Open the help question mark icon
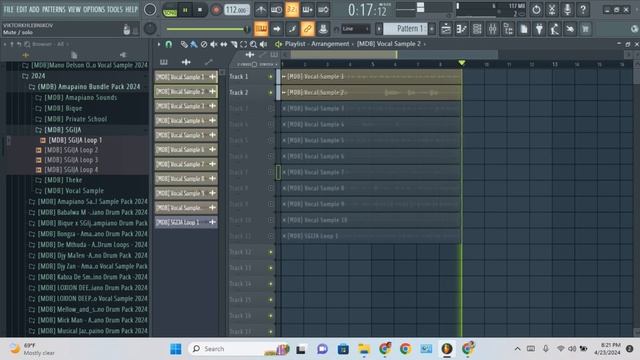The image size is (640, 360). tap(583, 10)
